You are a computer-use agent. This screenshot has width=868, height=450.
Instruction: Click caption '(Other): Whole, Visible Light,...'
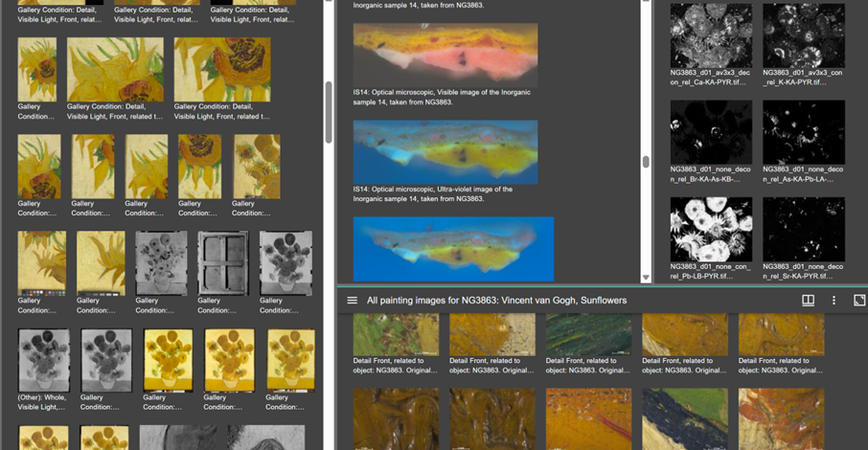point(41,402)
